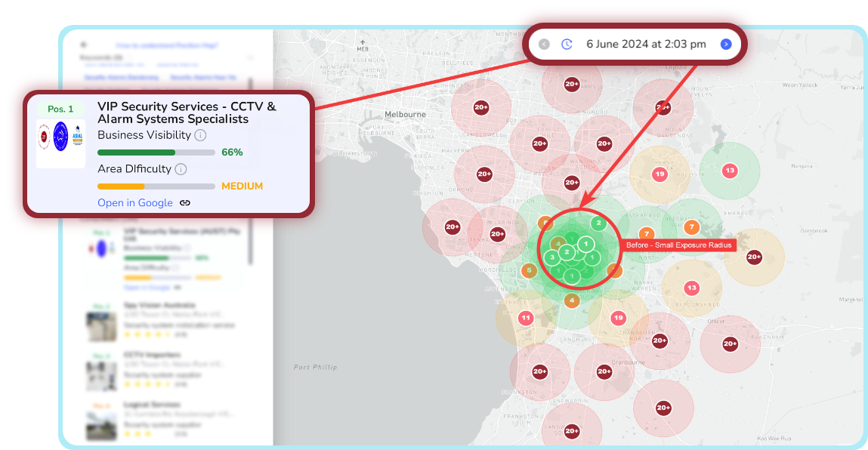This screenshot has height=450, width=868.
Task: Open in Google link on VIP Security card
Action: (x=135, y=203)
